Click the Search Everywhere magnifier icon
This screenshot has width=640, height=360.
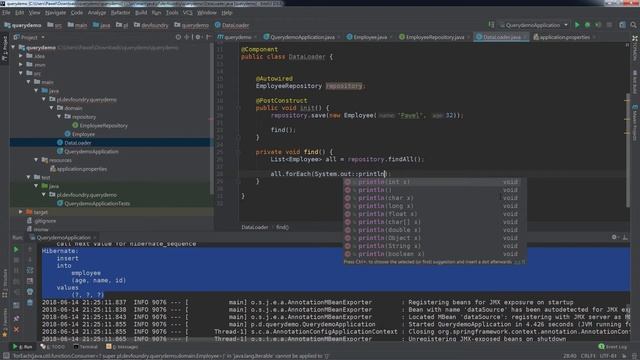633,25
